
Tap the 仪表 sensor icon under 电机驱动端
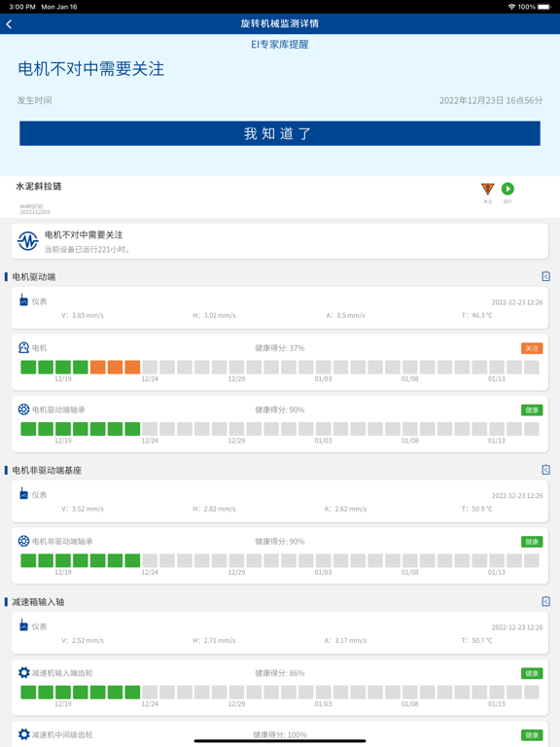(x=23, y=301)
